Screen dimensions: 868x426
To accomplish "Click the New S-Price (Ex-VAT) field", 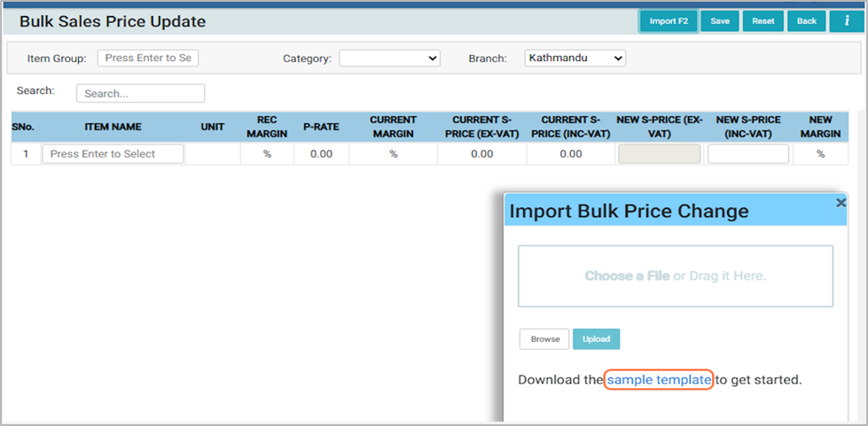I will (x=659, y=154).
